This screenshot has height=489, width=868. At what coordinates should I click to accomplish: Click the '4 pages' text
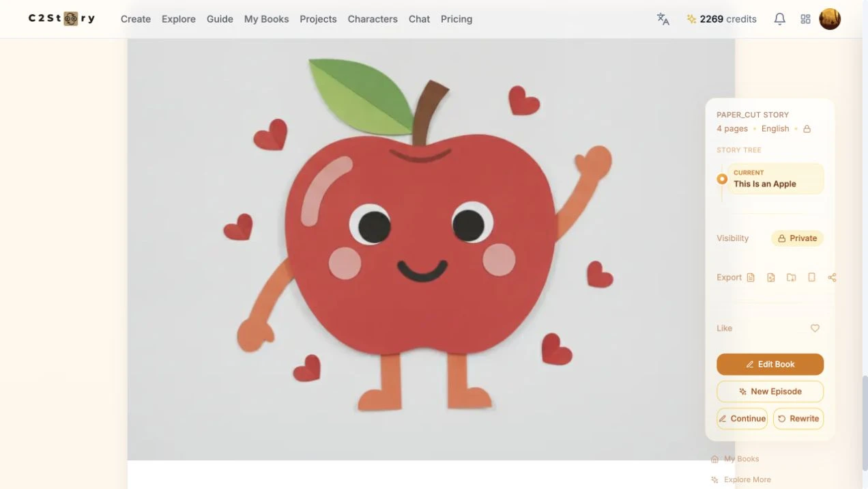click(x=732, y=128)
